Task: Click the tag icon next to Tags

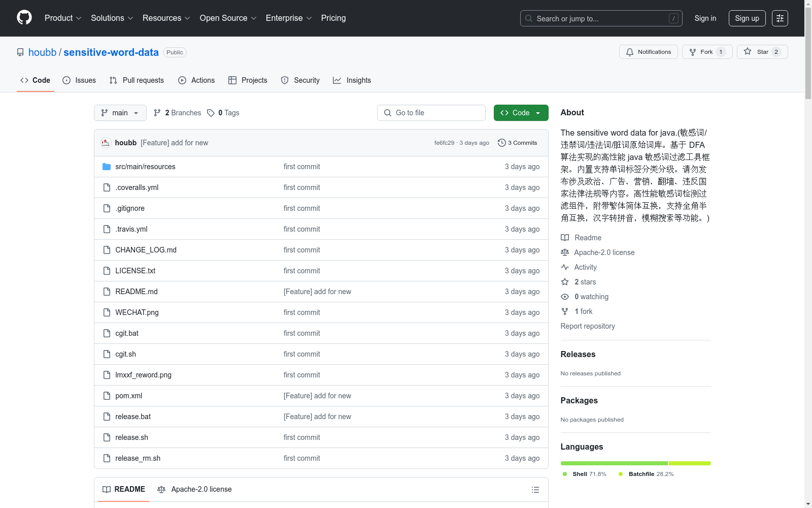Action: click(211, 113)
